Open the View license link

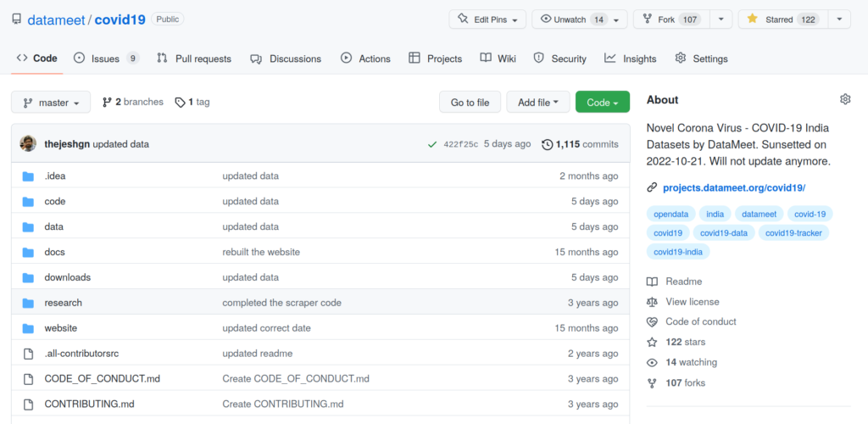point(683,302)
